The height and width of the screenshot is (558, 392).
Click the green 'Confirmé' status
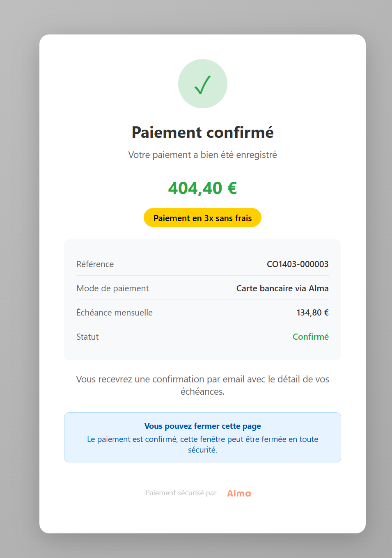click(310, 337)
